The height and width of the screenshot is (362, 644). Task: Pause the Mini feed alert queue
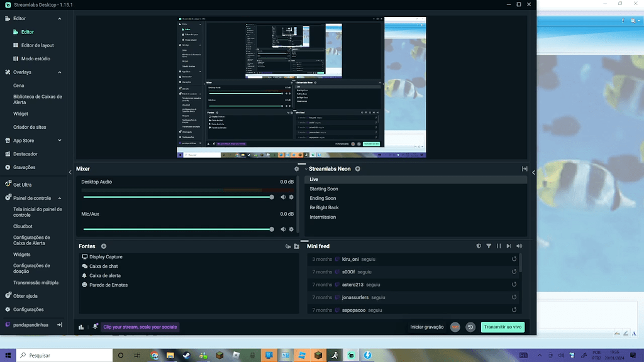(499, 246)
